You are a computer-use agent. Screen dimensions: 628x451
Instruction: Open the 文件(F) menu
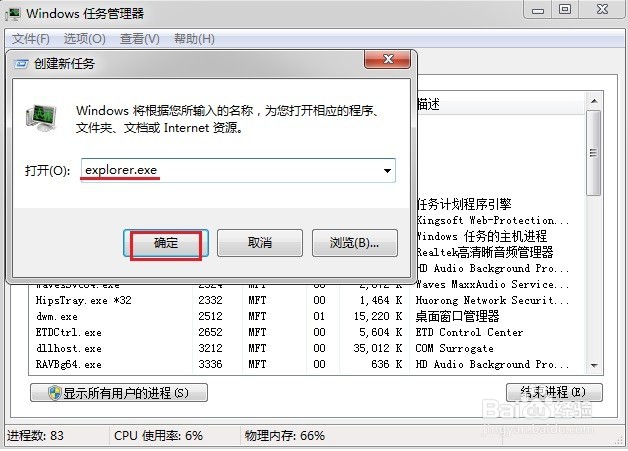coord(30,39)
